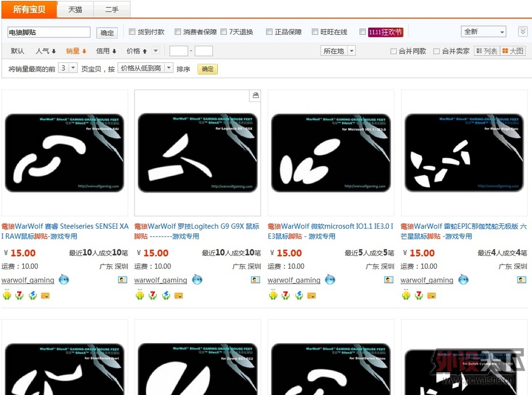Visit warwolf_gaming shop under Razer EPIC item
Viewport: 532px width, 395px height.
427,280
